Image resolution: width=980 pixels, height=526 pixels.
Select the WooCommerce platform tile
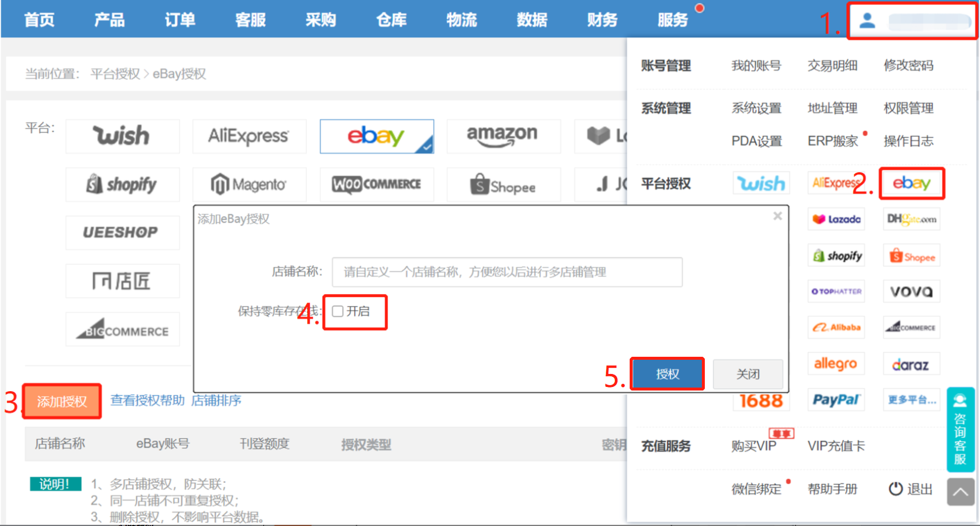[376, 185]
